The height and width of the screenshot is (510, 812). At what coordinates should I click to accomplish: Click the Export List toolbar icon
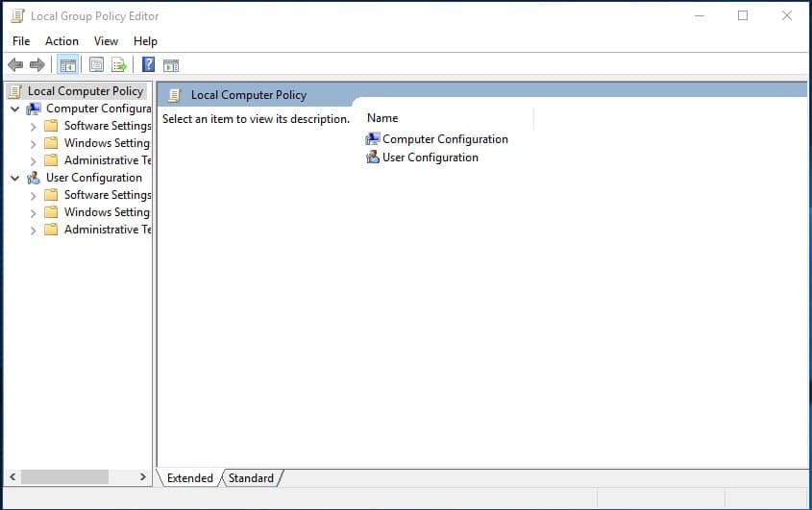tap(119, 64)
